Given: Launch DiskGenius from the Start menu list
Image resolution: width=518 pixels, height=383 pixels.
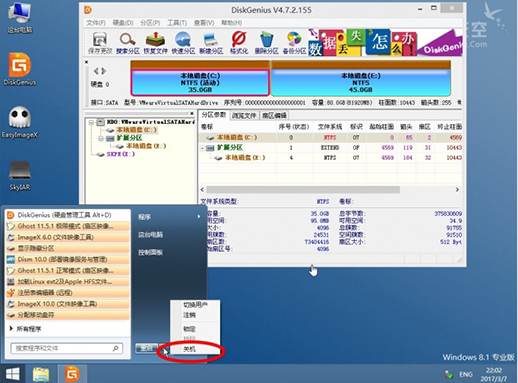Looking at the screenshot, I should click(68, 215).
